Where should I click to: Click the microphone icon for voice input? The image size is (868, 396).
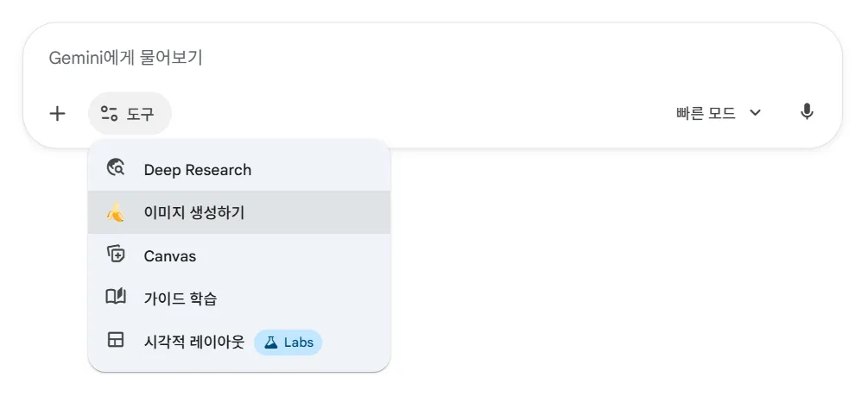coord(807,113)
